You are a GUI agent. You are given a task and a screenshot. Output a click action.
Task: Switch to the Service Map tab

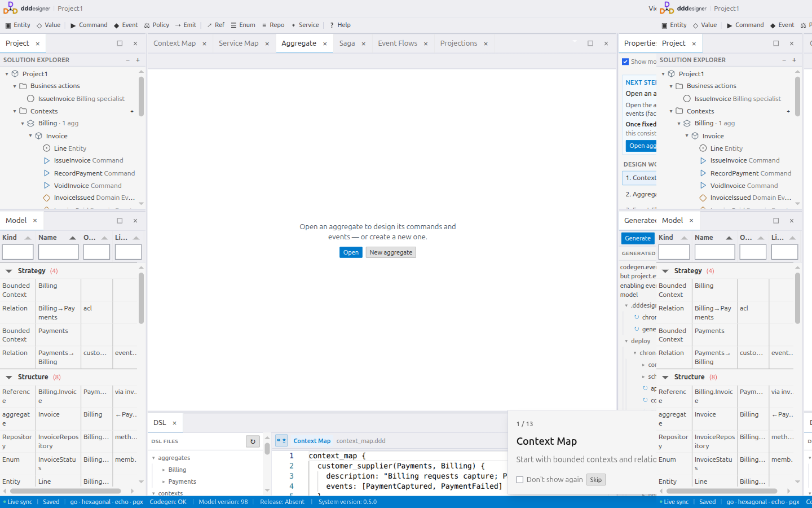239,43
